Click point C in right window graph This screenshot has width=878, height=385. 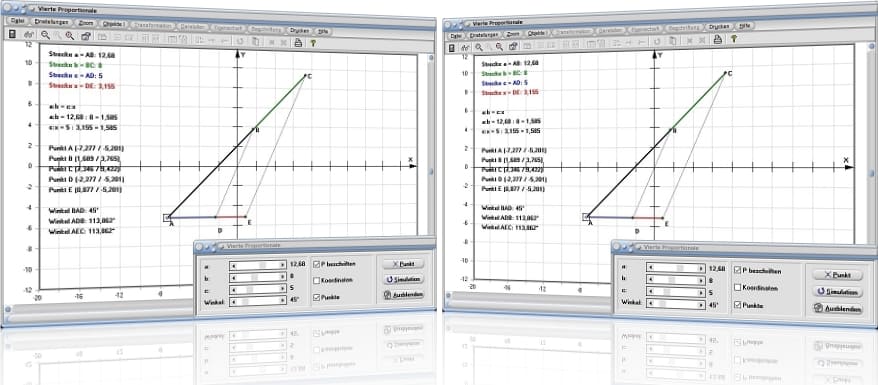pos(726,73)
